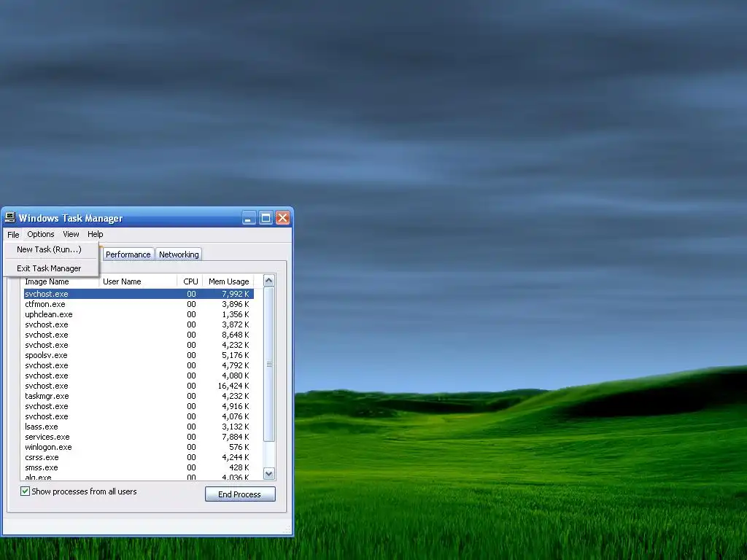Sort by User Name column header
This screenshot has width=747, height=560.
138,281
